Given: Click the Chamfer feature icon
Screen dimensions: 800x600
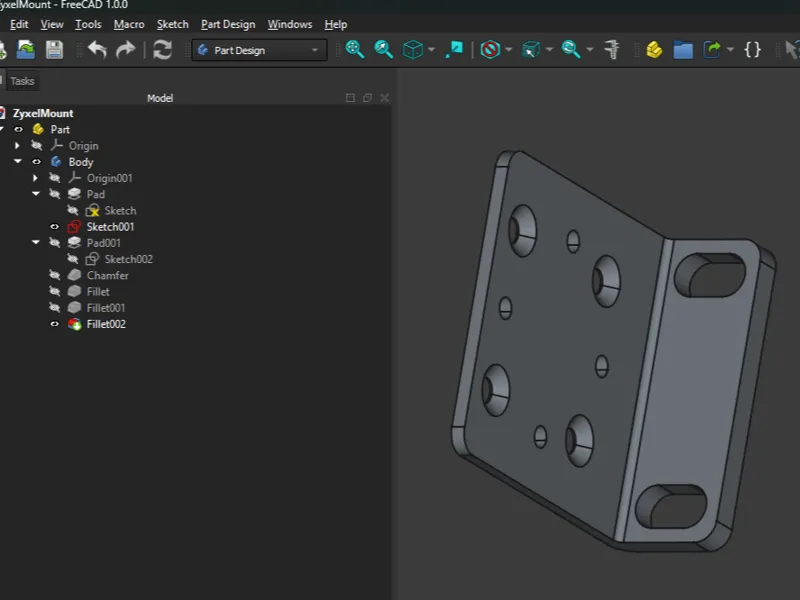Looking at the screenshot, I should pyautogui.click(x=74, y=276).
